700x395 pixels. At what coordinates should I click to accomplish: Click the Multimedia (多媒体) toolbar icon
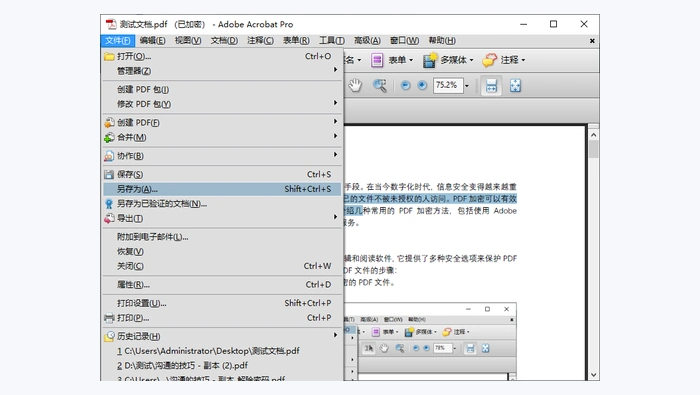(x=429, y=60)
